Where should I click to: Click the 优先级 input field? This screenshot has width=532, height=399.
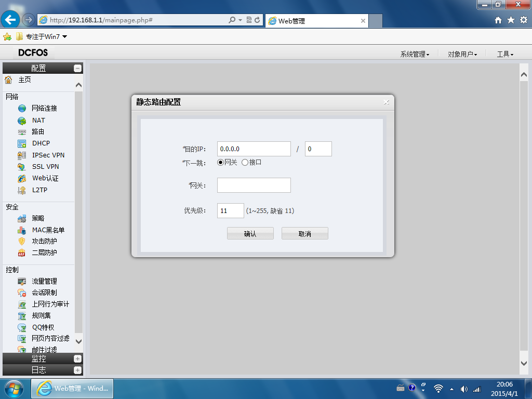[230, 211]
